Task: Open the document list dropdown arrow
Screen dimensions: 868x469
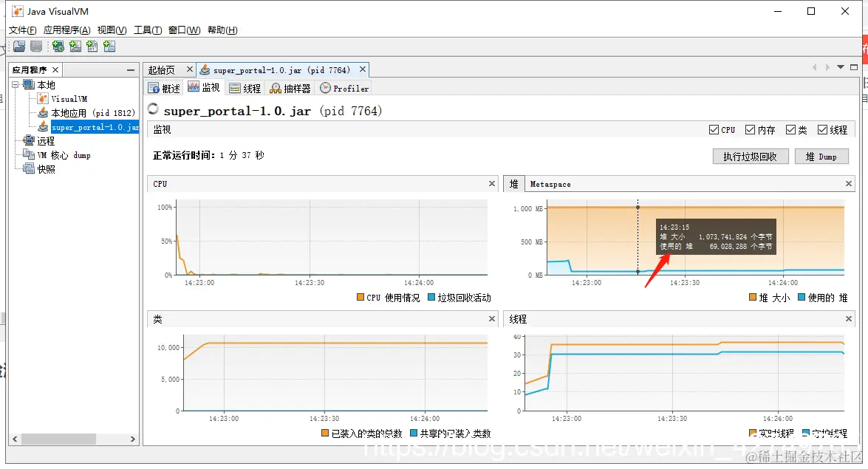Action: tap(841, 67)
